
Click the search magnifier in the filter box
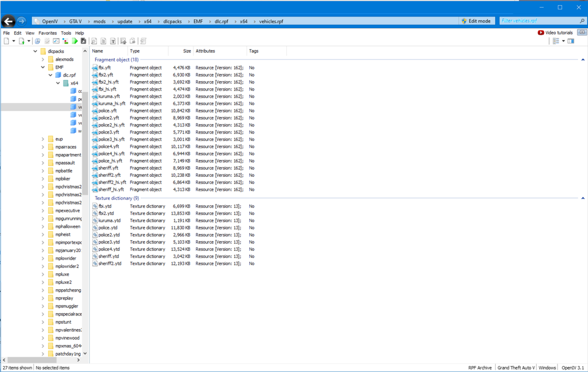point(583,21)
